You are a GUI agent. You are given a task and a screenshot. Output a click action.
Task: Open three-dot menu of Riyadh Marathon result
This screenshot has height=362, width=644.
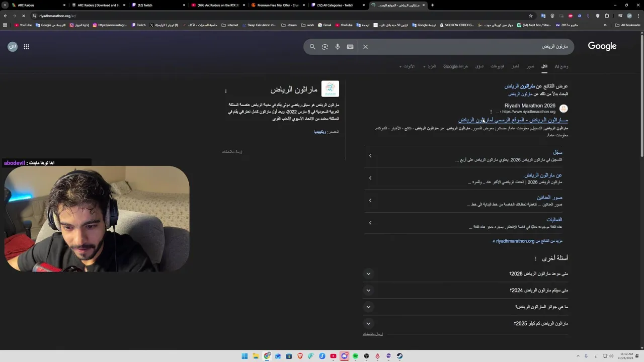491,112
